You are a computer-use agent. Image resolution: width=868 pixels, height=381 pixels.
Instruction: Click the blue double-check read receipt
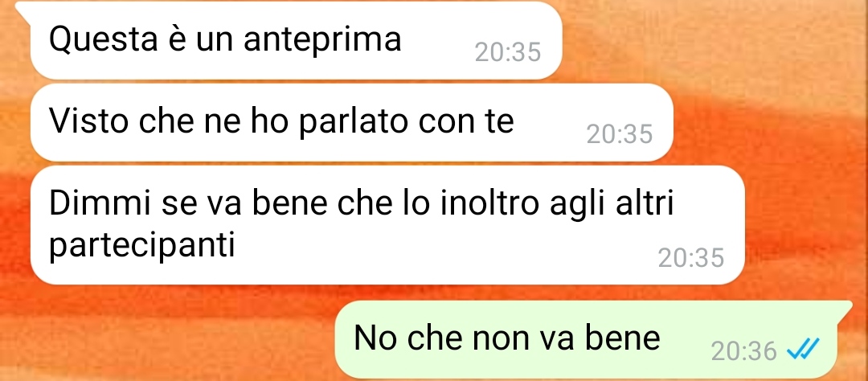point(802,350)
